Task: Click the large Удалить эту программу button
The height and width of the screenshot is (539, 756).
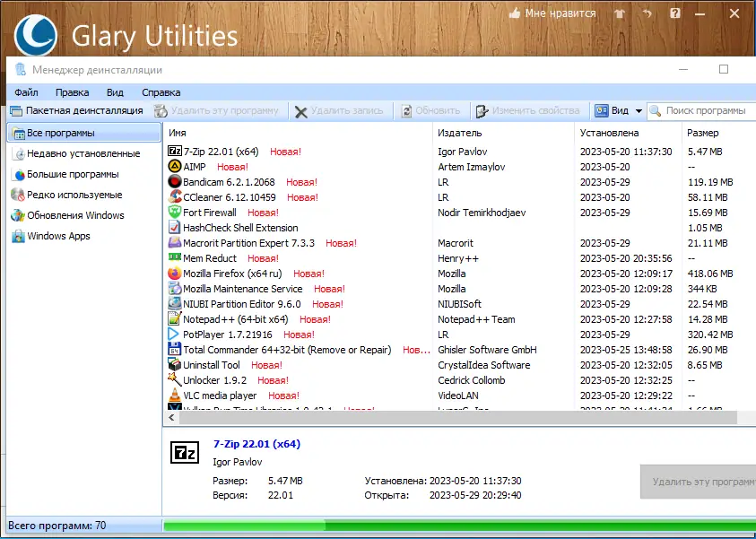Action: 698,482
